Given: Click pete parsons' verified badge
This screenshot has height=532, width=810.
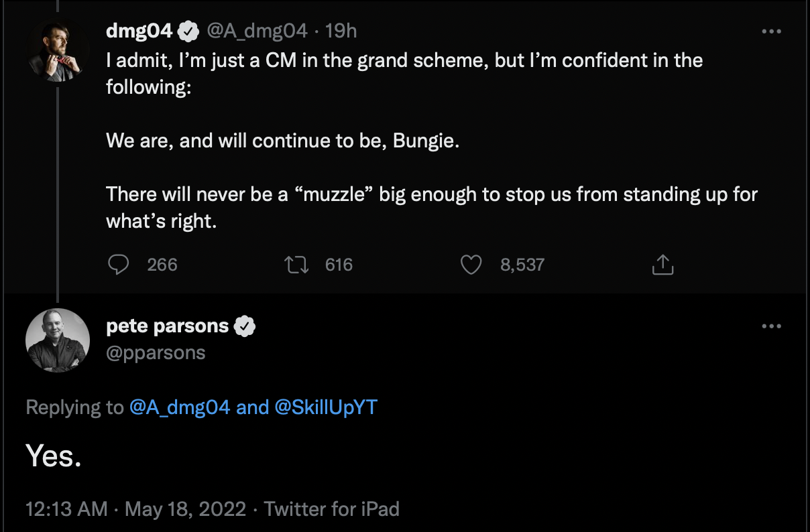Looking at the screenshot, I should pos(245,326).
